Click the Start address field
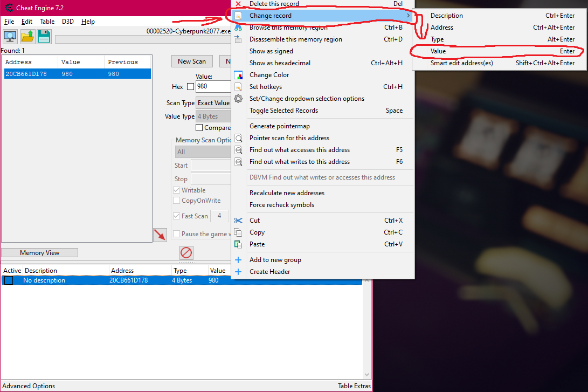Image resolution: width=588 pixels, height=392 pixels. [211, 166]
